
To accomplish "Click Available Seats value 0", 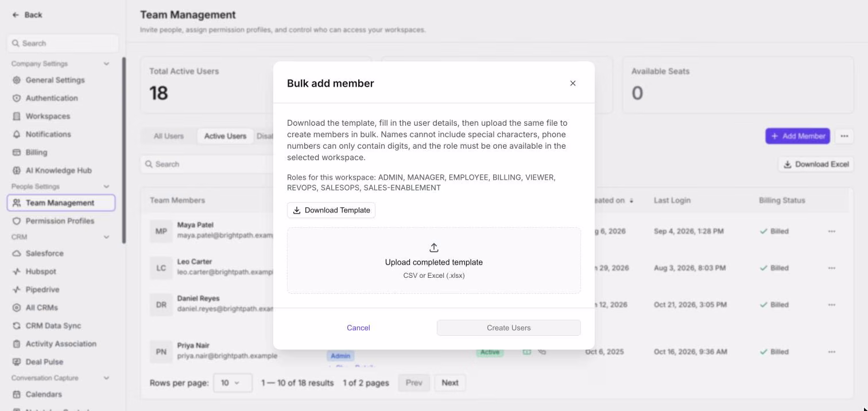I will (637, 93).
